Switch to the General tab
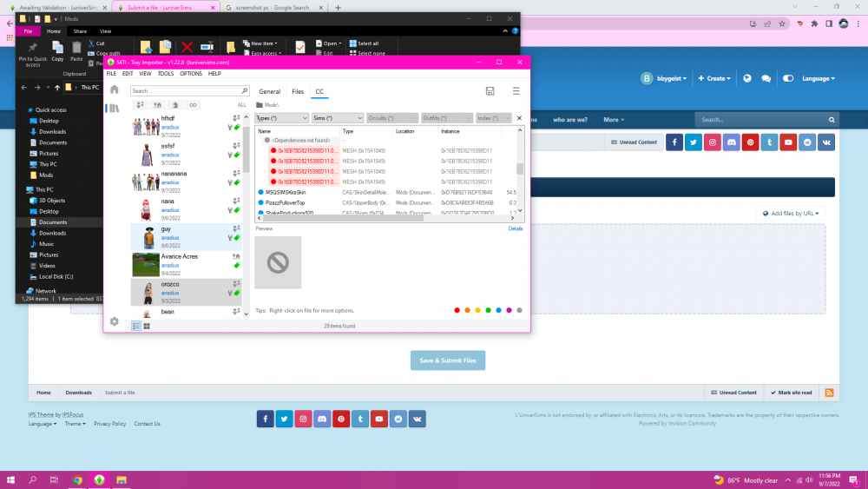 [270, 91]
